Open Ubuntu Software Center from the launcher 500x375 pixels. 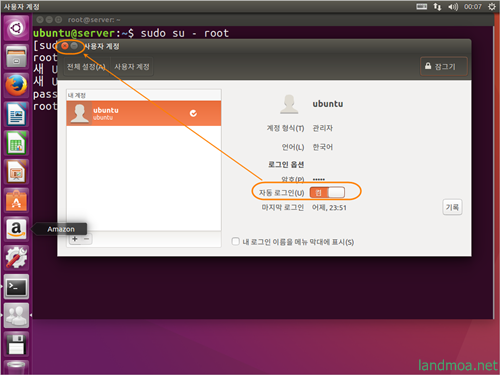pyautogui.click(x=16, y=200)
